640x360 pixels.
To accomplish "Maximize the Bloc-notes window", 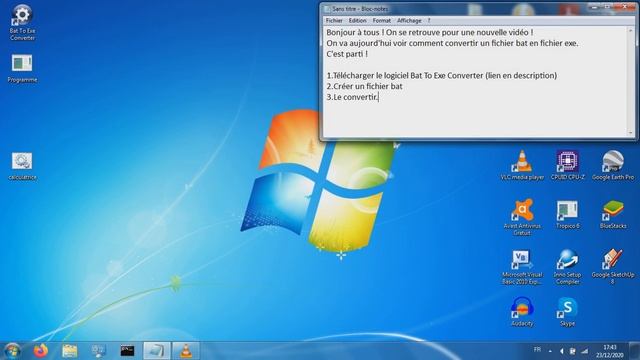I will (x=607, y=7).
